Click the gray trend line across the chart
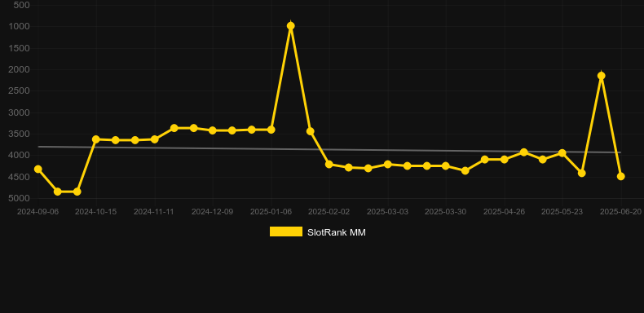This screenshot has width=644, height=313. click(x=329, y=149)
